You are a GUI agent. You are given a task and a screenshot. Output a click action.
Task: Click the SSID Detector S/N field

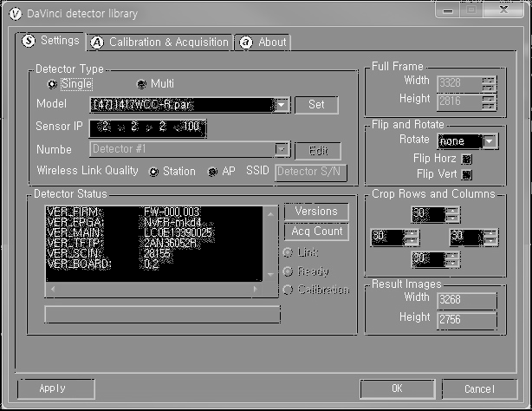(310, 173)
